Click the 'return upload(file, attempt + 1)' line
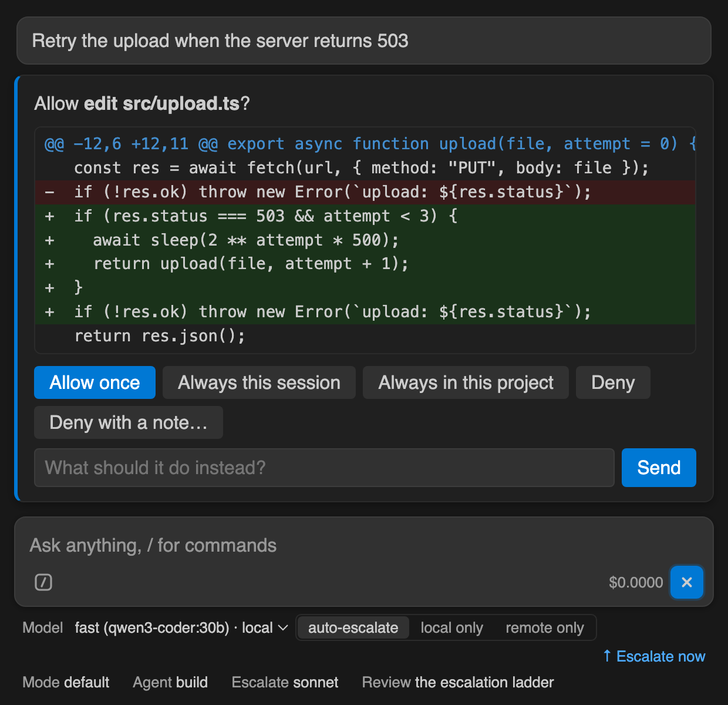The width and height of the screenshot is (728, 705). point(365,264)
